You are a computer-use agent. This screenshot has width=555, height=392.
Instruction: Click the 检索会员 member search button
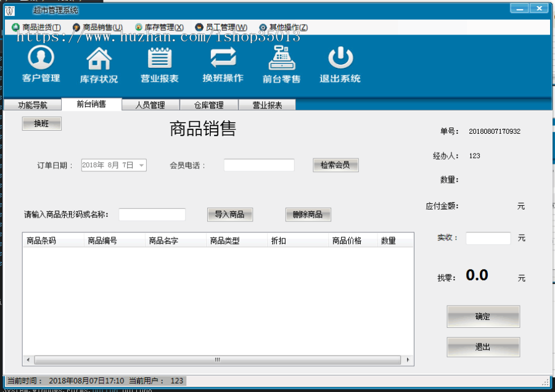click(x=335, y=165)
